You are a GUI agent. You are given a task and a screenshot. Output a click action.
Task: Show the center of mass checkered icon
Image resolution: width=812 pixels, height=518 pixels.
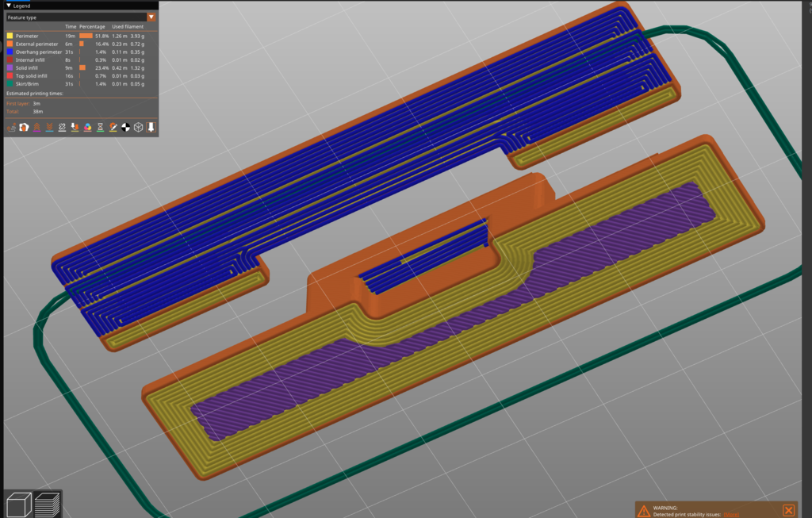(x=124, y=127)
